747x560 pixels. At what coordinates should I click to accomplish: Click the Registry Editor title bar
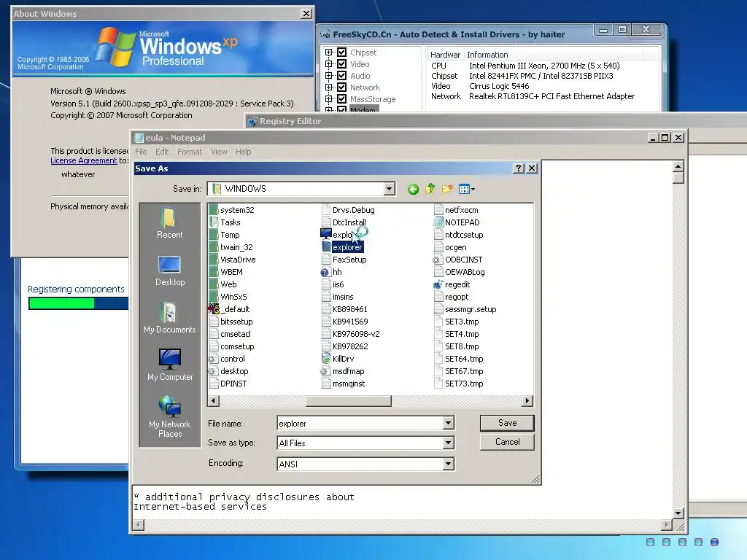(495, 121)
